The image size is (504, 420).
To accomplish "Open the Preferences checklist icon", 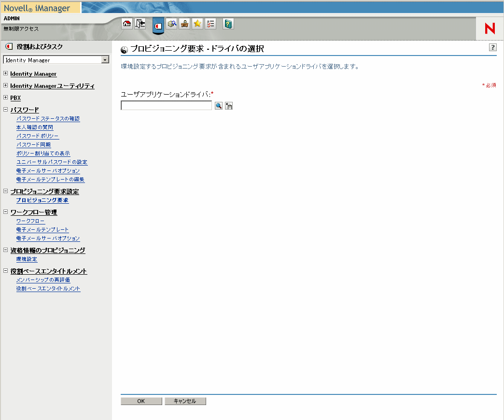I will pyautogui.click(x=210, y=23).
